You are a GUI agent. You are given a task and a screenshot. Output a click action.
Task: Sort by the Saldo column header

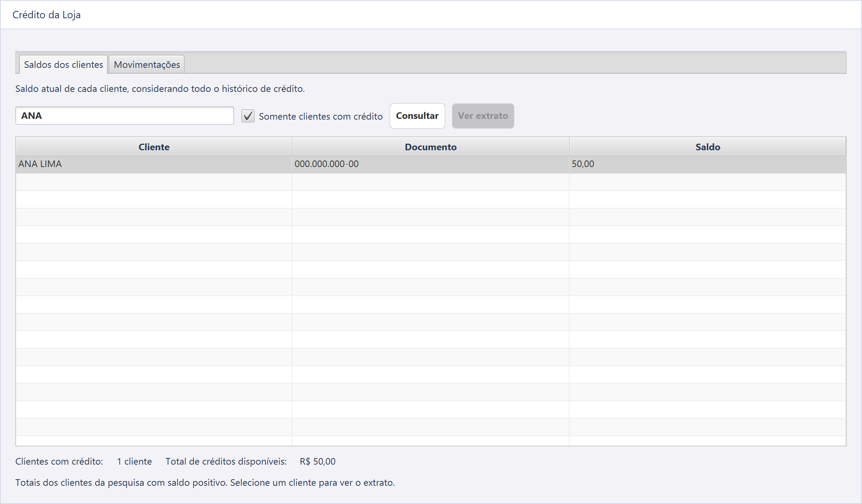click(707, 147)
